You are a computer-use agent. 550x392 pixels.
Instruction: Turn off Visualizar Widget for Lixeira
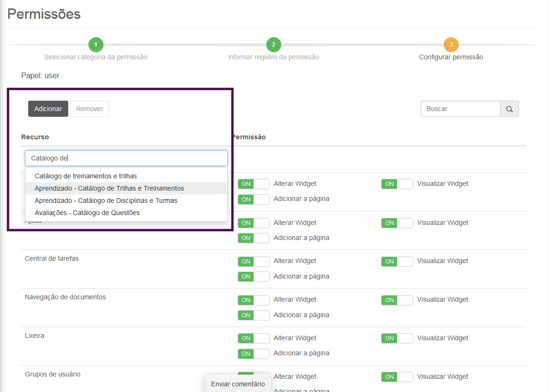(x=397, y=338)
